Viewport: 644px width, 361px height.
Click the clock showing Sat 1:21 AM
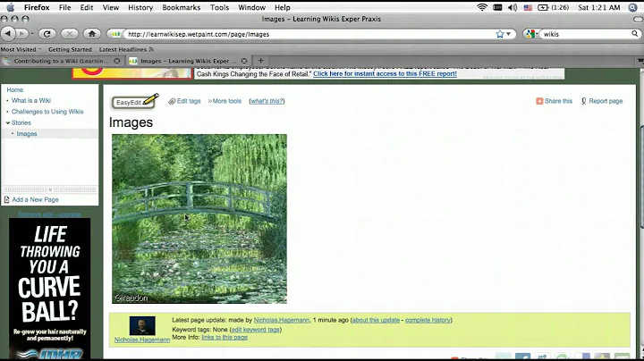(x=598, y=7)
